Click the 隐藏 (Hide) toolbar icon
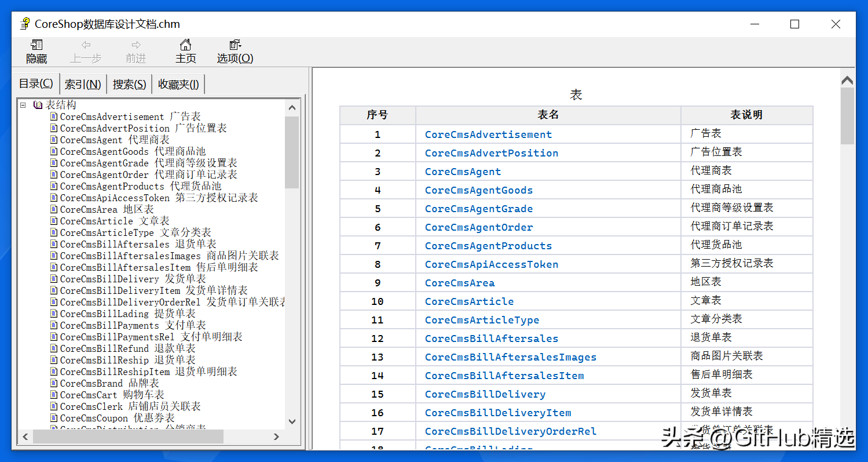Viewport: 868px width, 462px height. [x=36, y=45]
